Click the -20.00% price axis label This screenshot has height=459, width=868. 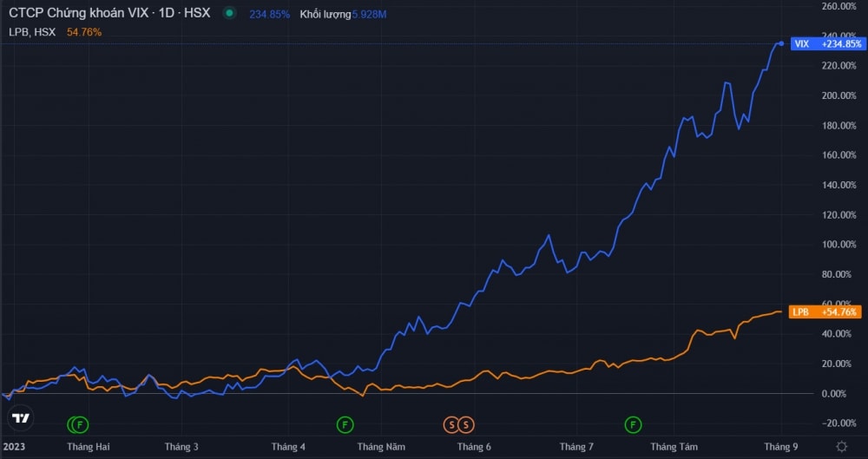[x=841, y=423]
